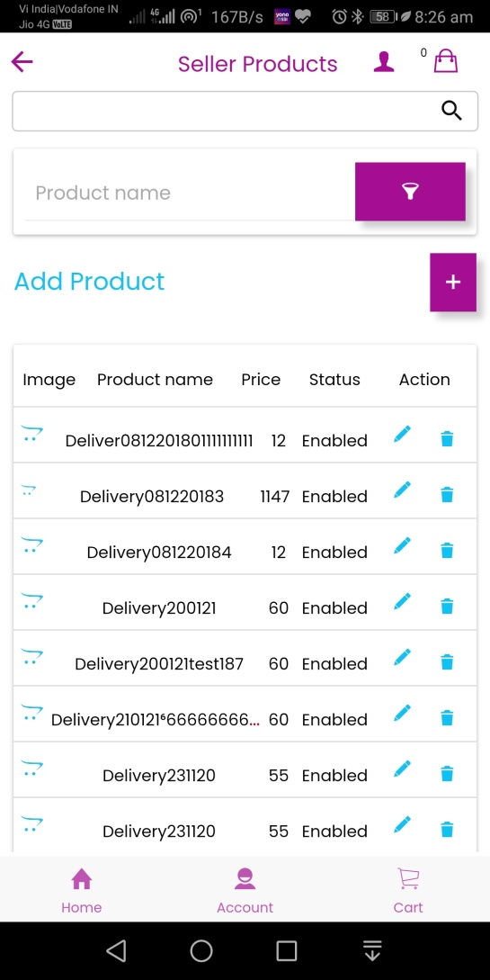Image resolution: width=490 pixels, height=980 pixels.
Task: Go to the Cart tab
Action: point(408,890)
